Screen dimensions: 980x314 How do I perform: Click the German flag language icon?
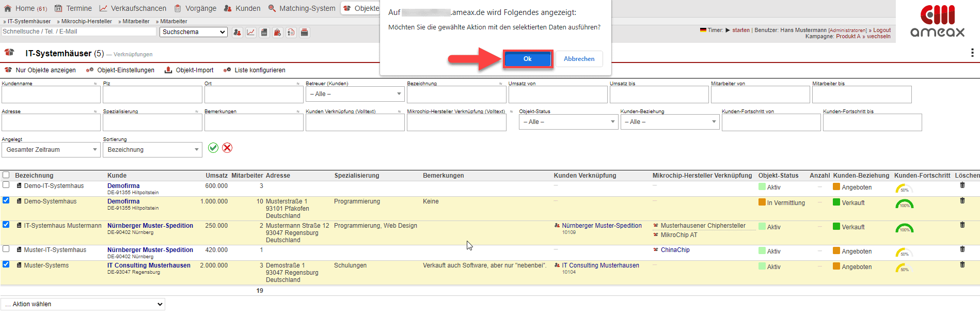click(x=703, y=30)
